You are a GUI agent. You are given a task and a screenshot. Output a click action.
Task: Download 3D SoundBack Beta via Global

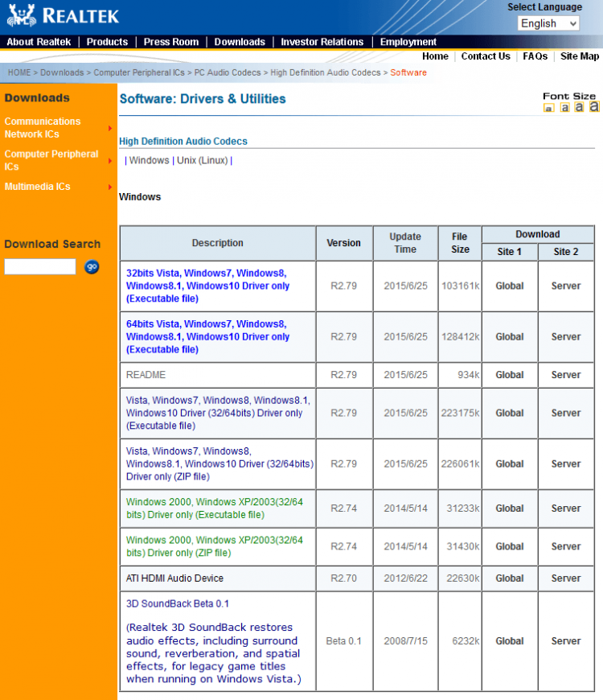click(x=510, y=641)
